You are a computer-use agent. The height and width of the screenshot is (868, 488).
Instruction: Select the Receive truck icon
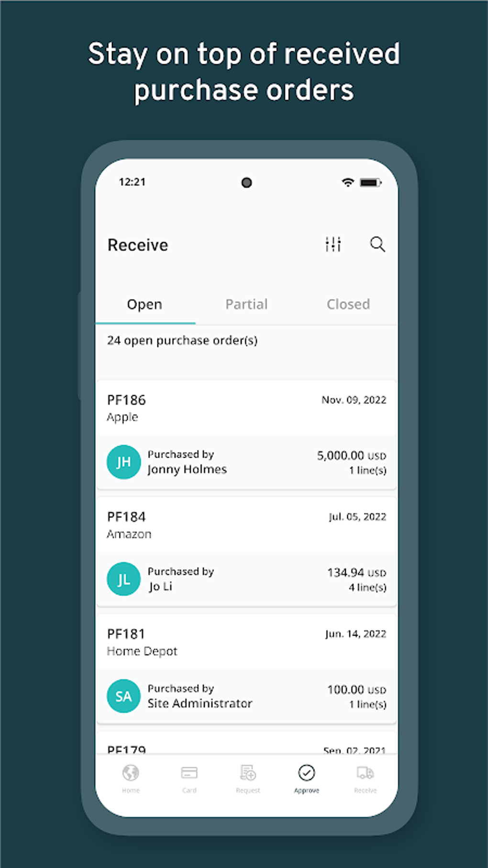point(365,778)
